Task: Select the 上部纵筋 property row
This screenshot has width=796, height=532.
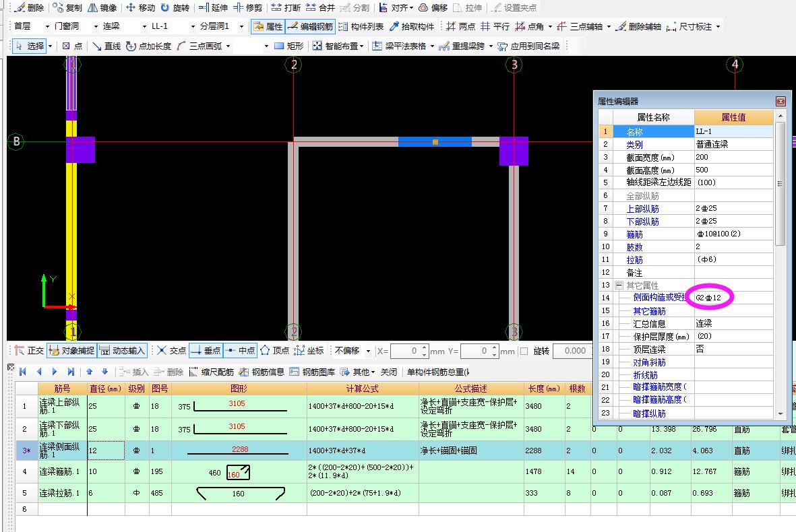Action: (686, 209)
